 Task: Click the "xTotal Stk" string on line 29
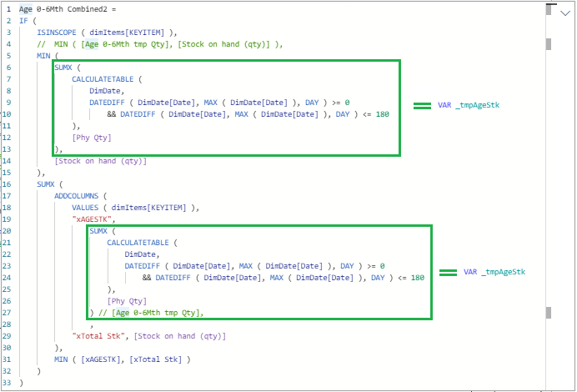[x=99, y=335]
